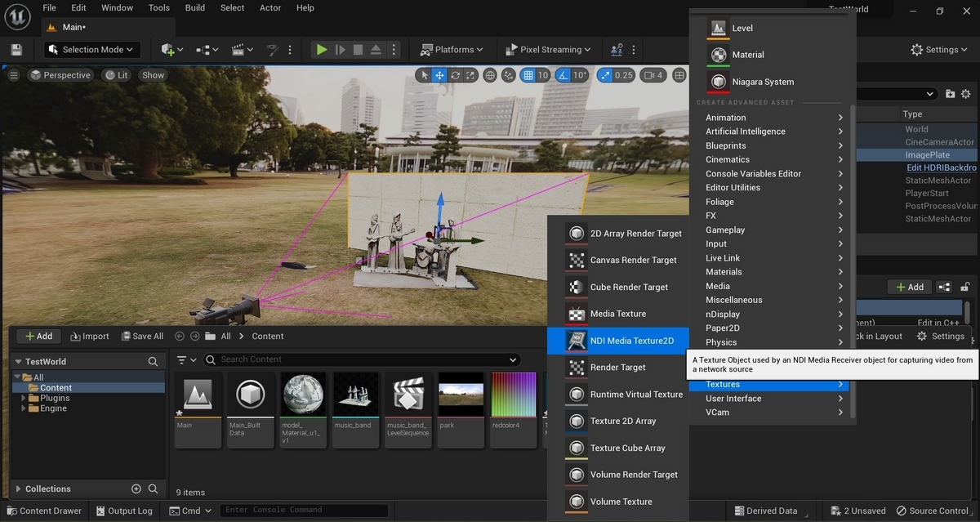Select the redcolor4 asset thumbnail
Image resolution: width=980 pixels, height=522 pixels.
coord(513,409)
